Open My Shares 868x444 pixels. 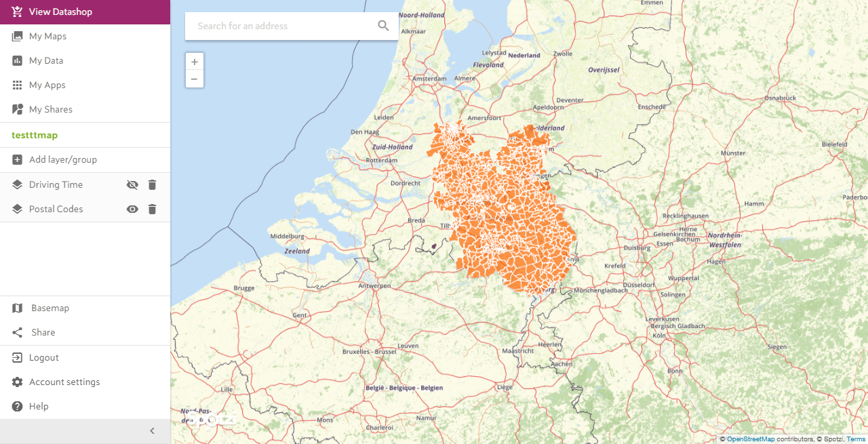click(85, 110)
